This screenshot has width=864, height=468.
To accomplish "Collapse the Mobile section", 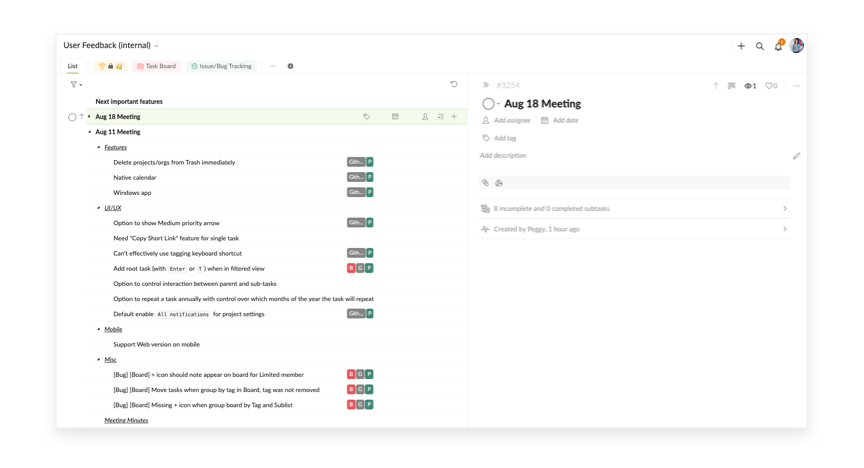I will 99,329.
